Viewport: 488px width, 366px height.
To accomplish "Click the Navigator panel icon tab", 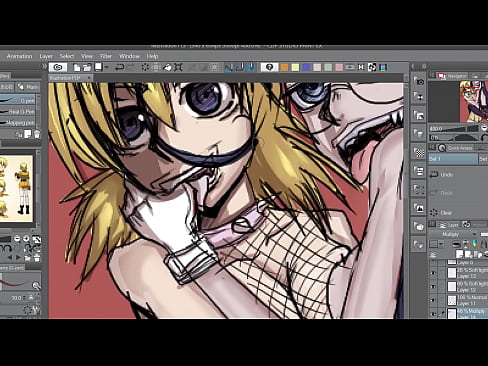I will pos(442,76).
